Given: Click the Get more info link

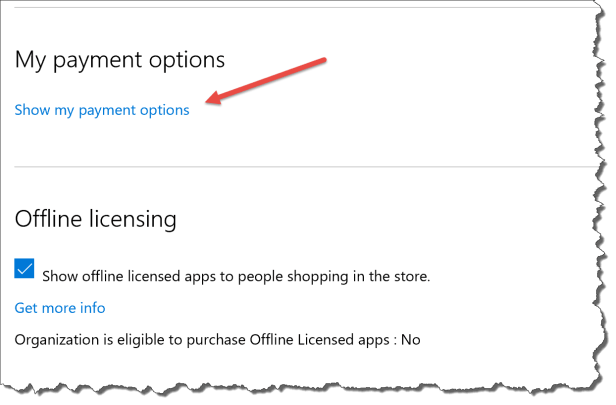Looking at the screenshot, I should (x=60, y=307).
